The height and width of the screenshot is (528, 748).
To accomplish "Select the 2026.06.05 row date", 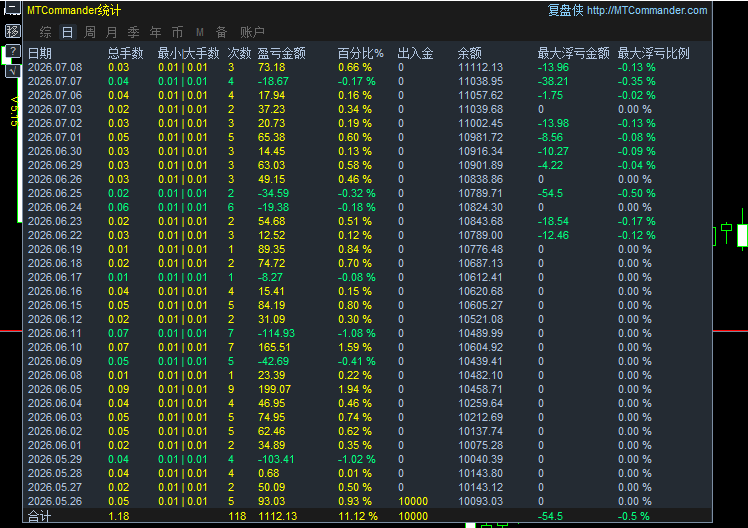I will pos(55,389).
